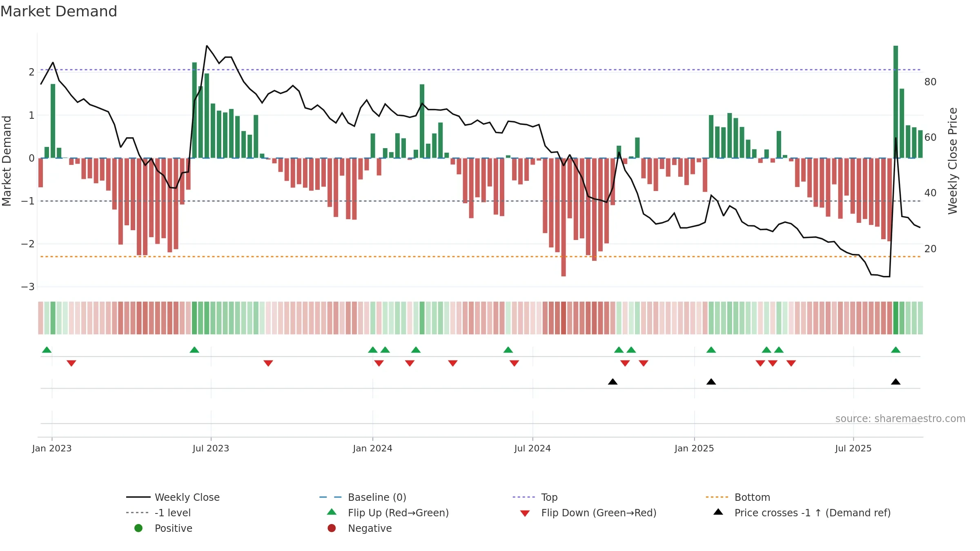
Task: Select the green flip-up triangle just before Jul 2023
Action: click(x=194, y=350)
